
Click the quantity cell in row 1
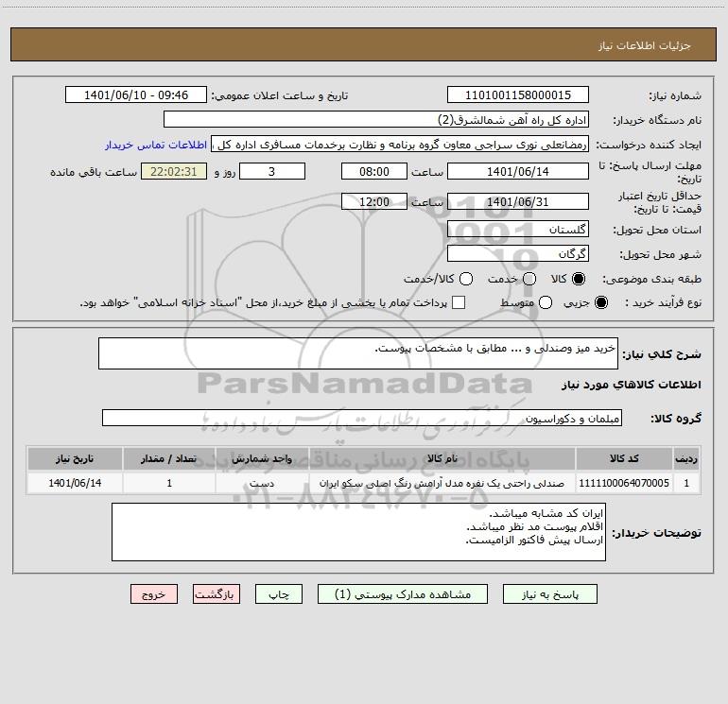pos(169,483)
